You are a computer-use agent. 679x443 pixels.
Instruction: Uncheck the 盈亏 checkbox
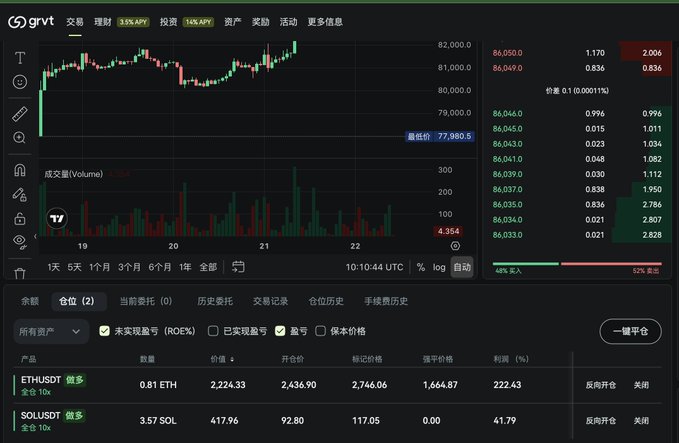pyautogui.click(x=280, y=331)
